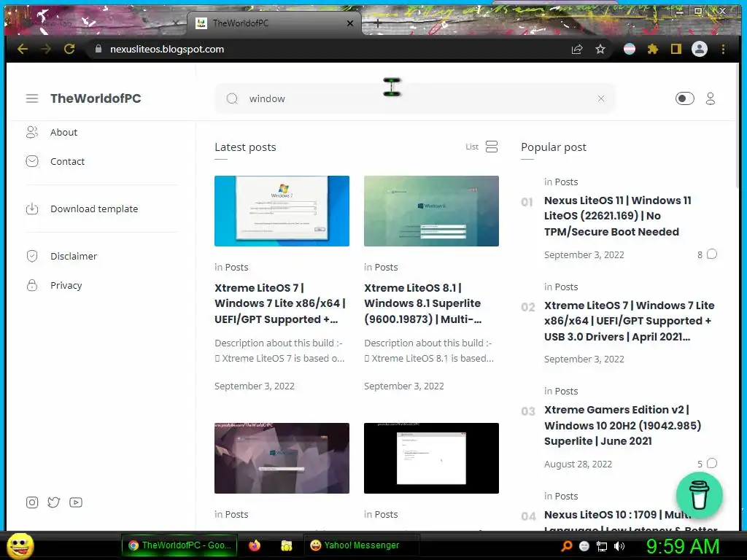Switch to TheWorldofPC Chrome taskbar button

[181, 545]
